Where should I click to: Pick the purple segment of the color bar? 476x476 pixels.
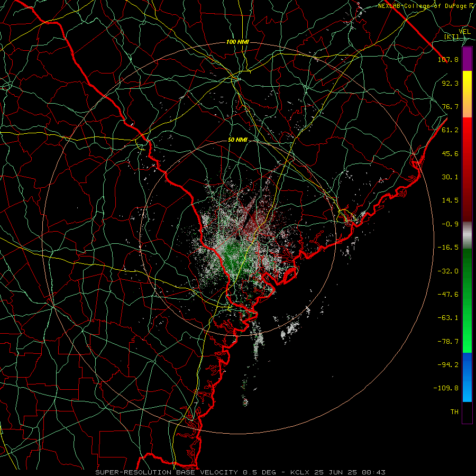point(467,59)
